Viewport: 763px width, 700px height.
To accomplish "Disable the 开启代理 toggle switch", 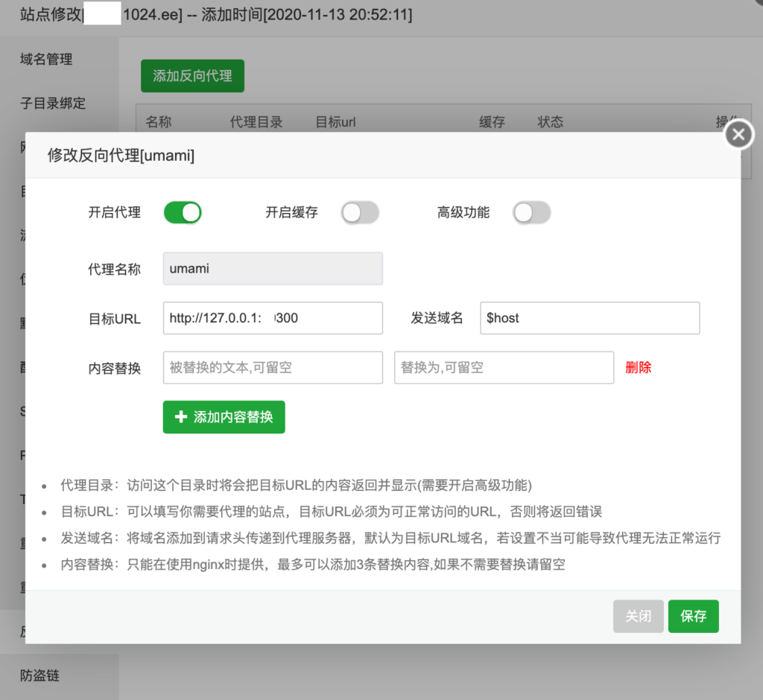I will coord(183,212).
